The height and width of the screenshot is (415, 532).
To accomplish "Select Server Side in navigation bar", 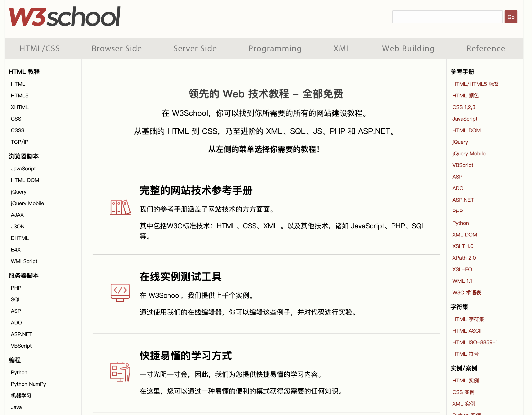I will pyautogui.click(x=195, y=48).
